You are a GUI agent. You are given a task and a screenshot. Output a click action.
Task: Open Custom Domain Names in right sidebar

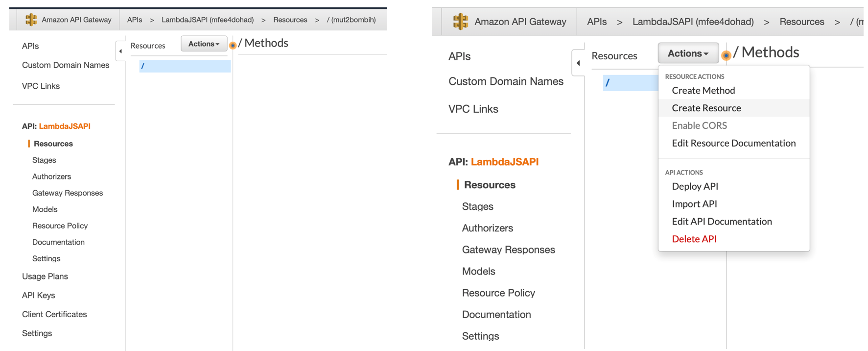pyautogui.click(x=506, y=81)
